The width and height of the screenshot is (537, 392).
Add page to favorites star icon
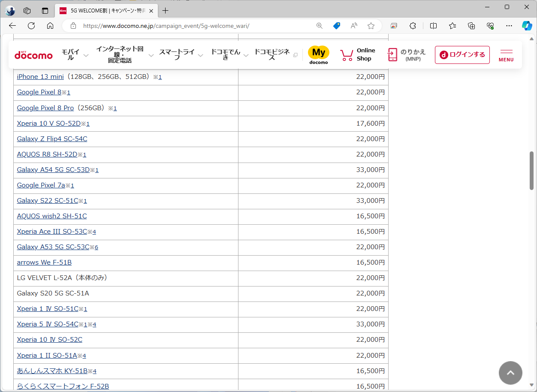(371, 26)
